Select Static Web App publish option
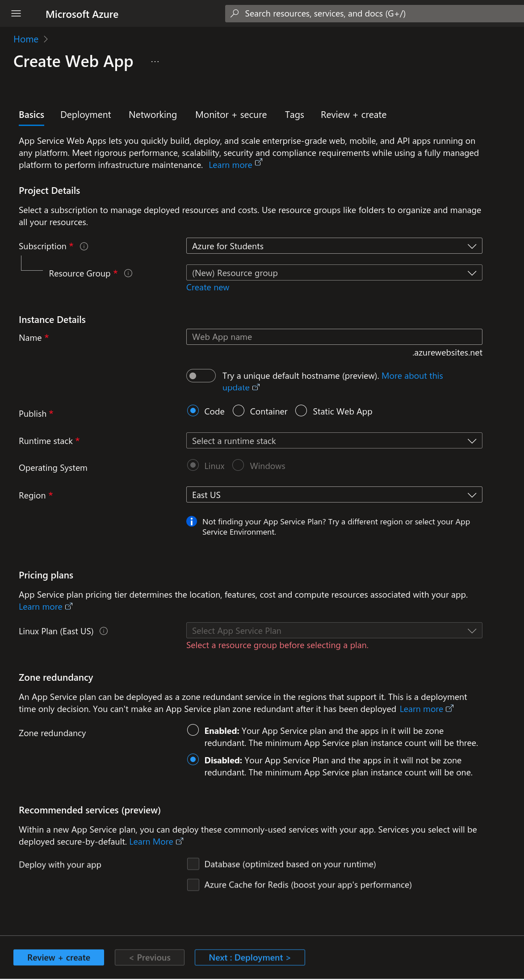 [301, 410]
